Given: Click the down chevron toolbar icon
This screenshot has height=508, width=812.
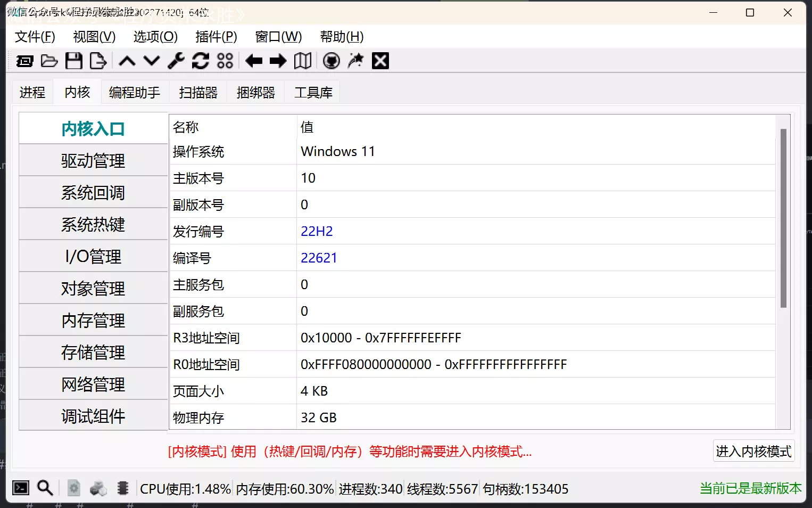Looking at the screenshot, I should (152, 61).
